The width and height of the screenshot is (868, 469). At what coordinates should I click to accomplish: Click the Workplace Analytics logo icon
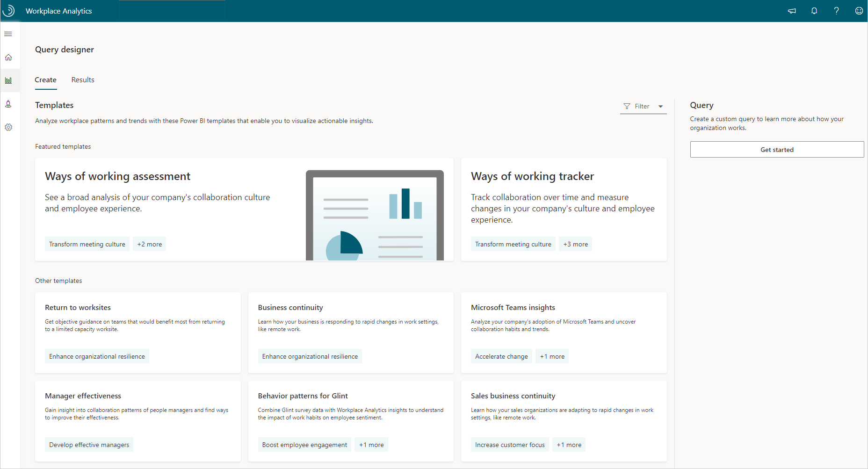(x=8, y=11)
